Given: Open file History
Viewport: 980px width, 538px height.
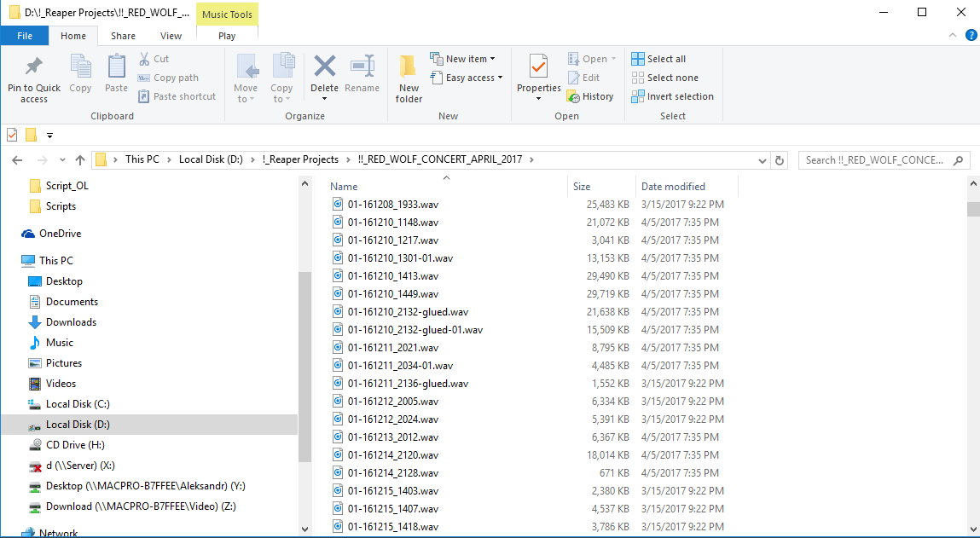Looking at the screenshot, I should tap(590, 96).
